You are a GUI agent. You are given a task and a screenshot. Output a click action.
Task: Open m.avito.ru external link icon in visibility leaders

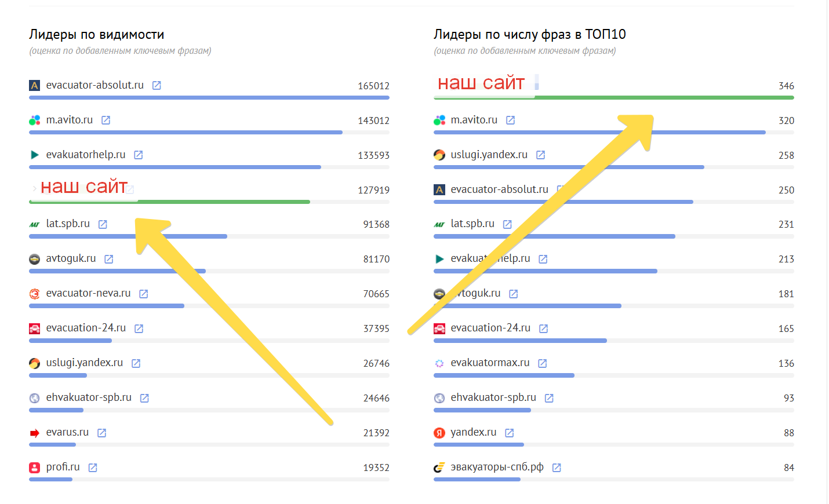point(106,120)
